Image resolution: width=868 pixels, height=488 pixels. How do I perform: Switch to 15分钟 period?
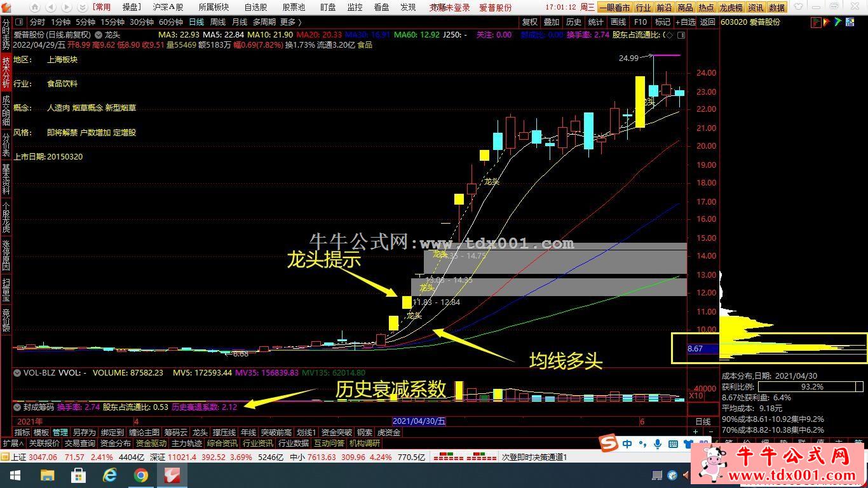pos(112,22)
